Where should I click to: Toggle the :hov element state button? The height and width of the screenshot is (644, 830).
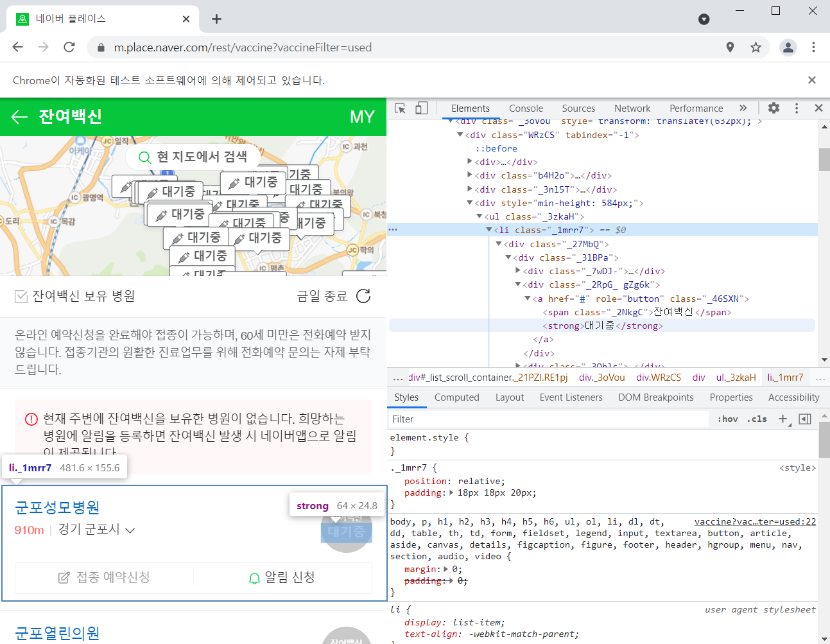(727, 419)
